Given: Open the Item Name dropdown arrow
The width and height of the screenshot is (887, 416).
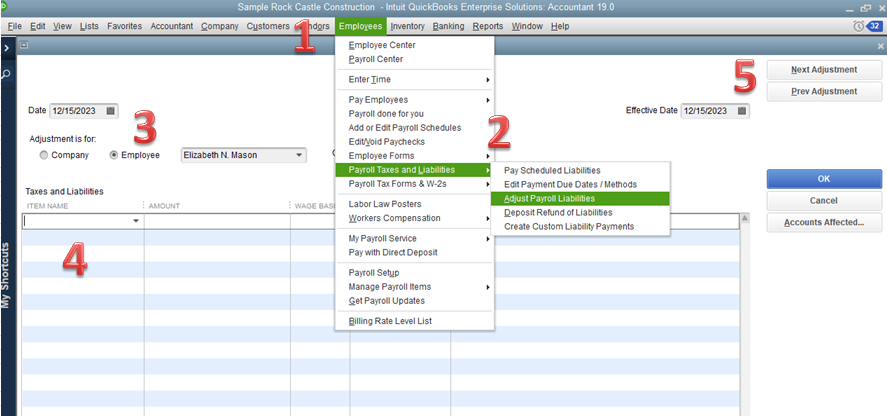Looking at the screenshot, I should click(136, 221).
